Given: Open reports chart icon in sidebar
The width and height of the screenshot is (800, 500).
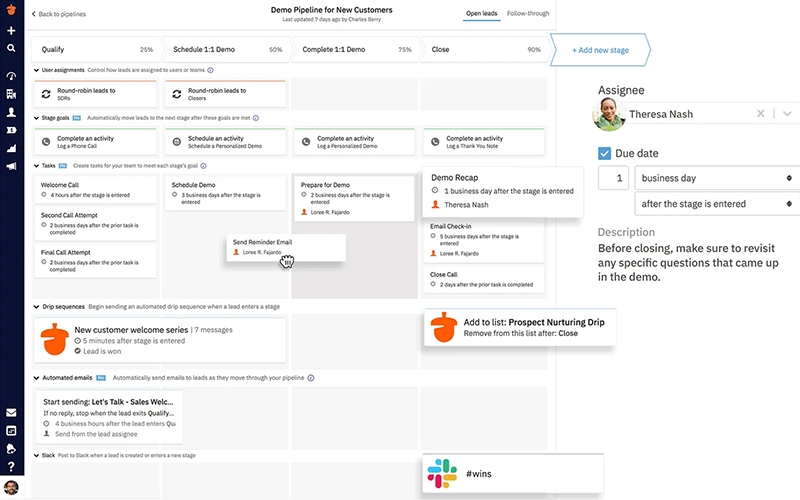Looking at the screenshot, I should pos(11,148).
